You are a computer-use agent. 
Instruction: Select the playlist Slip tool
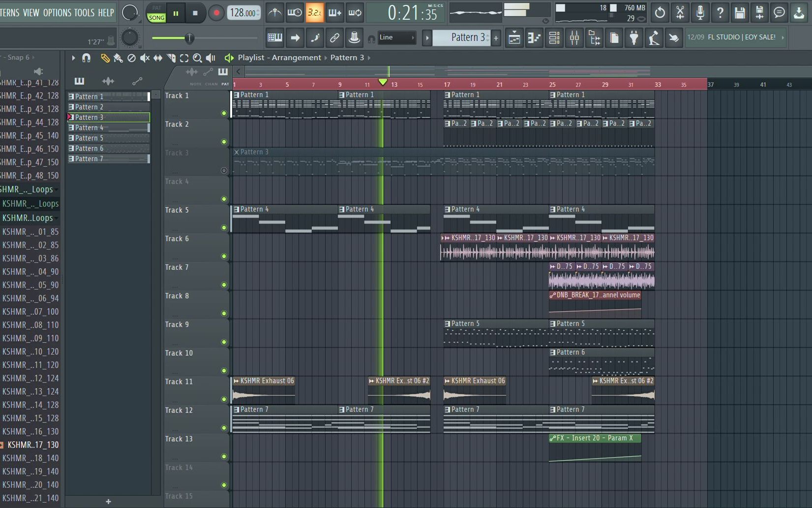158,58
